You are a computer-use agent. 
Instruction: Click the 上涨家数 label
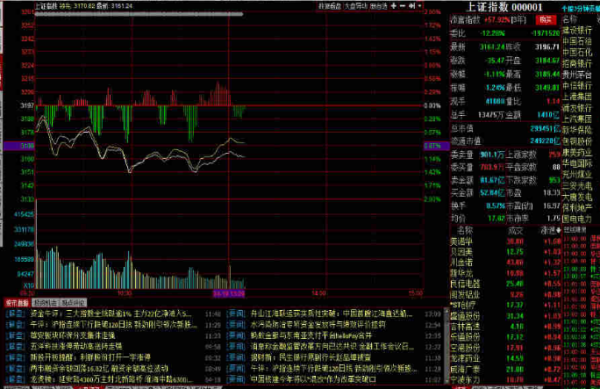point(521,155)
